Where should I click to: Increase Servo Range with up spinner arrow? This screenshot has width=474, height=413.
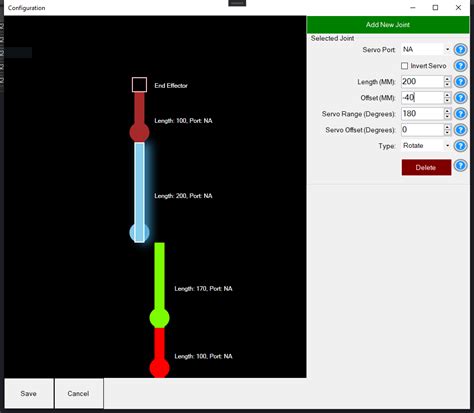tap(447, 111)
